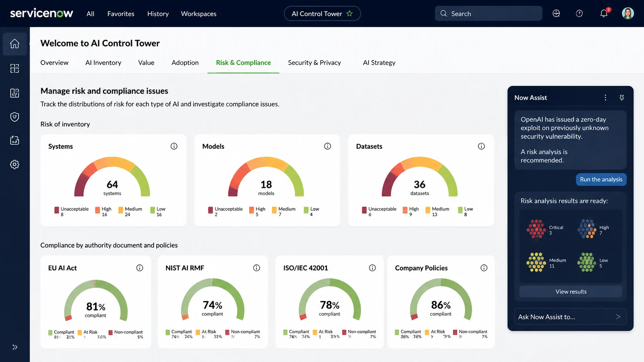The image size is (644, 362).
Task: Open Now Assist more options menu
Action: [x=605, y=98]
